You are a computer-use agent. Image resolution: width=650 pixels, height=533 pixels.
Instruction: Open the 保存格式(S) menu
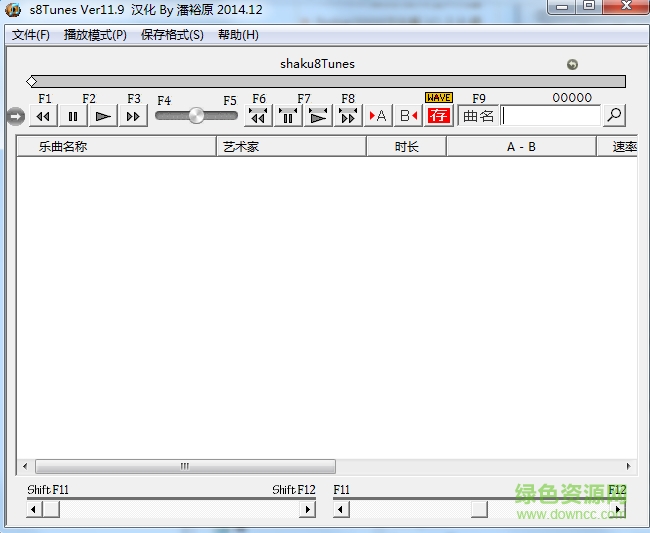(x=172, y=35)
